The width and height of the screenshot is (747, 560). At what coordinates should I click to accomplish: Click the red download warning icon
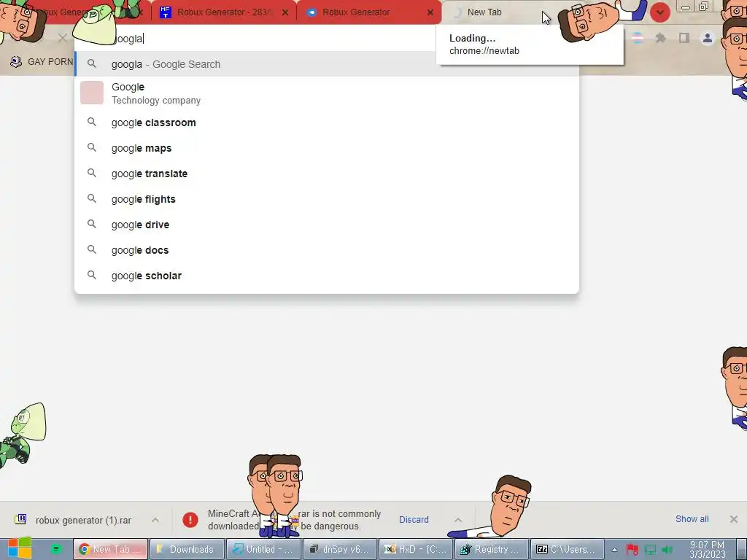click(190, 519)
